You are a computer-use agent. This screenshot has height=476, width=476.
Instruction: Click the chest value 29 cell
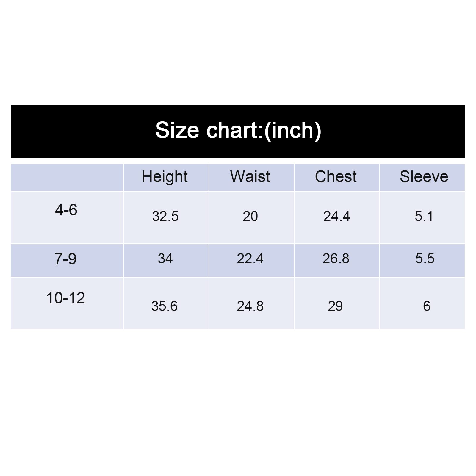coord(335,306)
